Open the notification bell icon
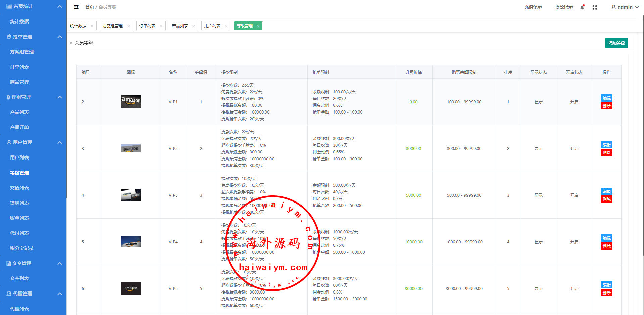The width and height of the screenshot is (644, 315). (582, 7)
